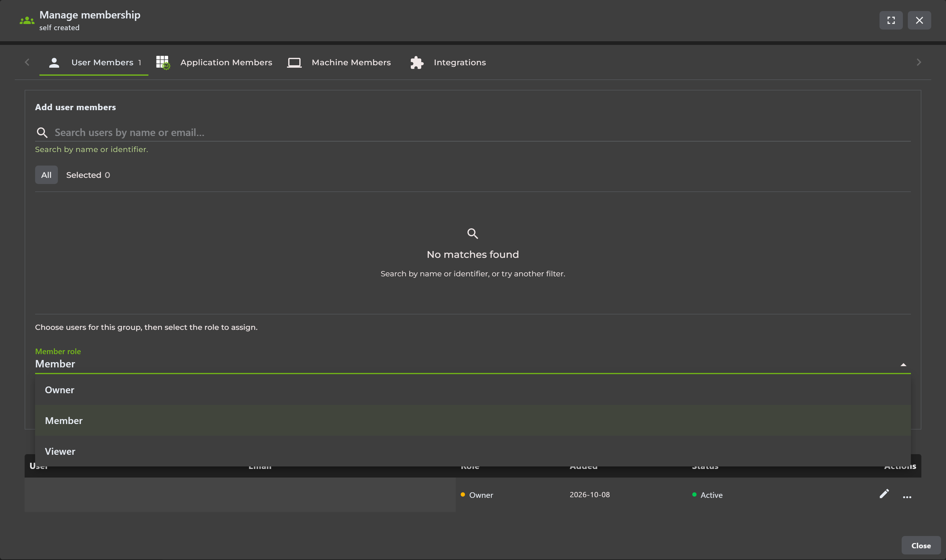The height and width of the screenshot is (560, 946).
Task: Open more actions for the Owner row
Action: pos(907,497)
